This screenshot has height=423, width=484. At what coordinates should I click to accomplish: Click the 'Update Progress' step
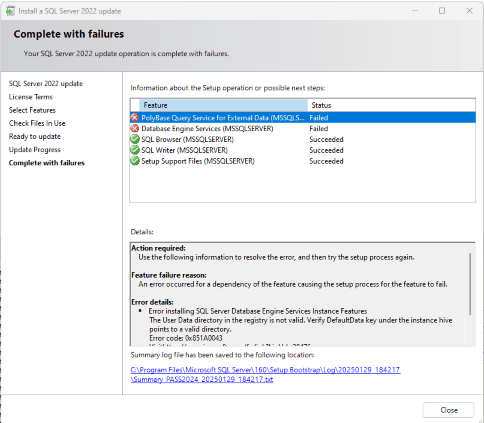35,150
